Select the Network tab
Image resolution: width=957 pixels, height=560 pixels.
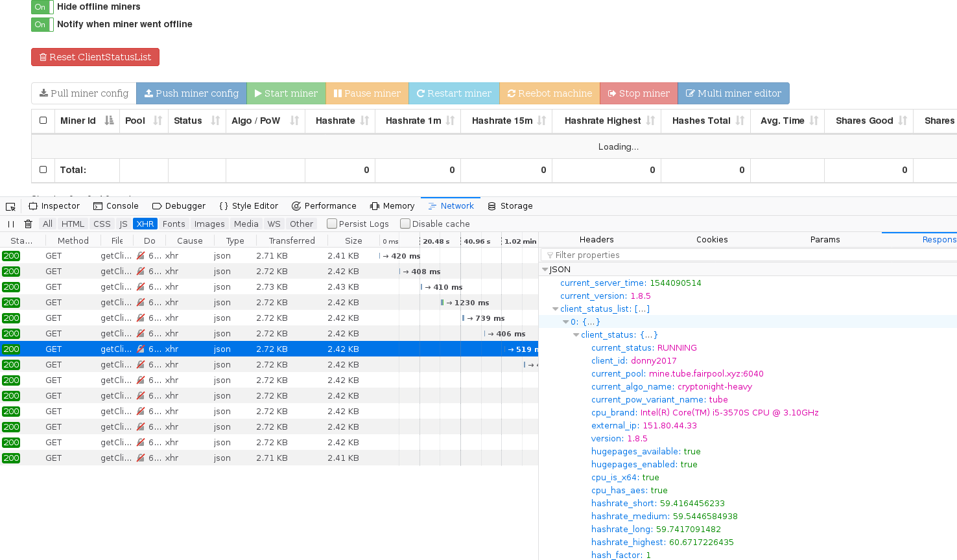(451, 206)
